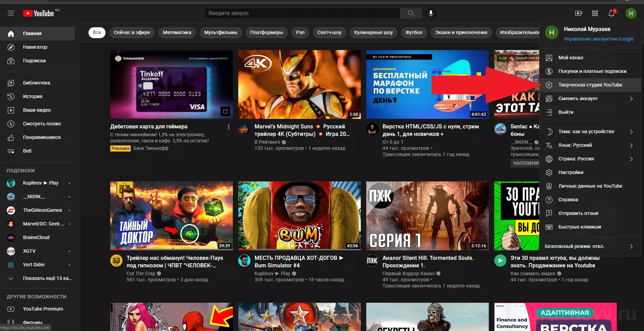Screen dimensions: 644x331
Task: Open the Cut The Crap channel link
Action: point(141,273)
